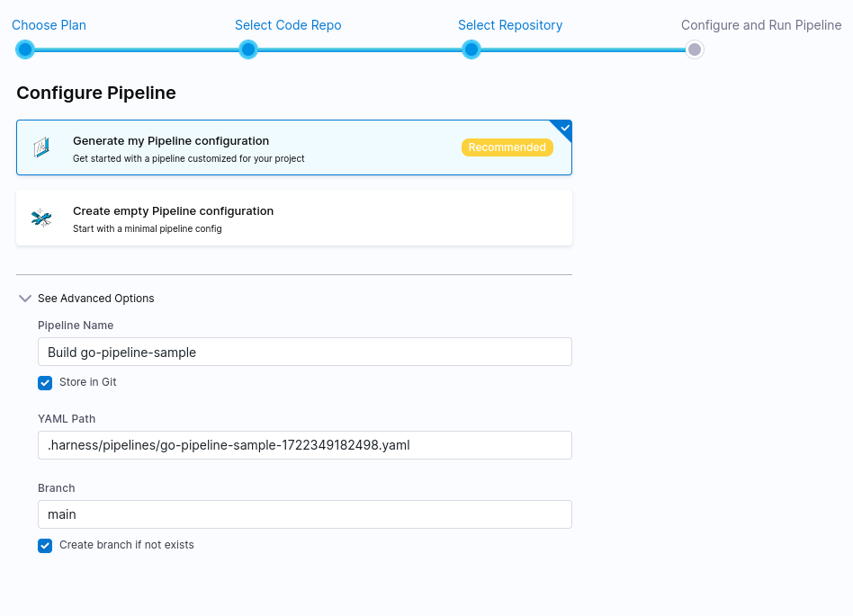The image size is (853, 616).
Task: Click the Configure and Run Pipeline step circle
Action: click(x=694, y=49)
